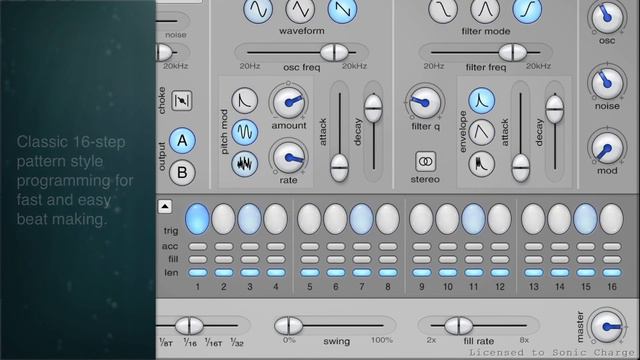Image resolution: width=640 pixels, height=360 pixels.
Task: Enable accent on step 10
Action: [x=447, y=247]
